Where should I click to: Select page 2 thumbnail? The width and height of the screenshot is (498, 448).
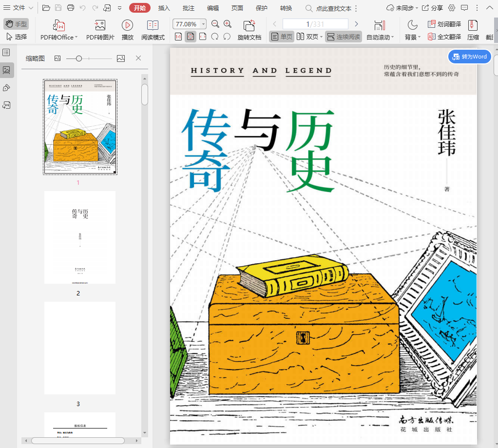(x=80, y=237)
